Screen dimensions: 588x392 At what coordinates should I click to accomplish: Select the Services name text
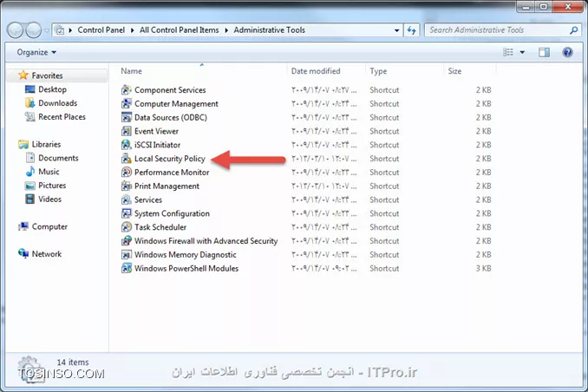click(x=148, y=200)
